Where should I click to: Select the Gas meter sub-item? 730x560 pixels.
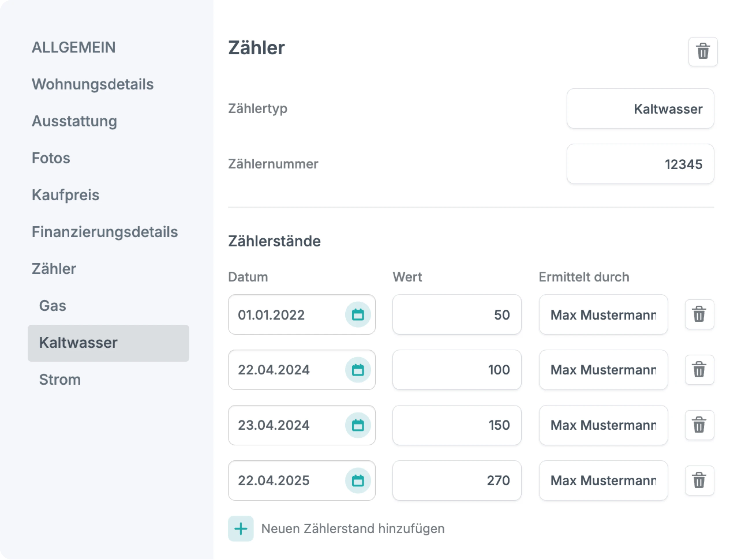point(53,306)
